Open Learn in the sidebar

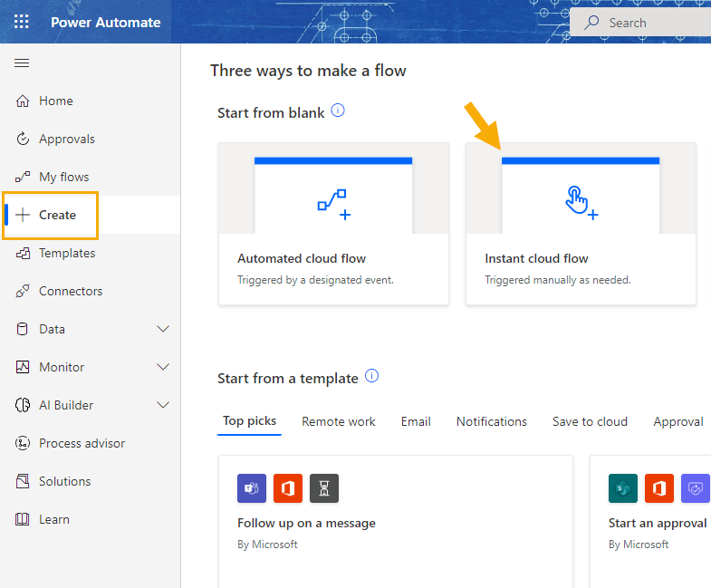pos(91,519)
